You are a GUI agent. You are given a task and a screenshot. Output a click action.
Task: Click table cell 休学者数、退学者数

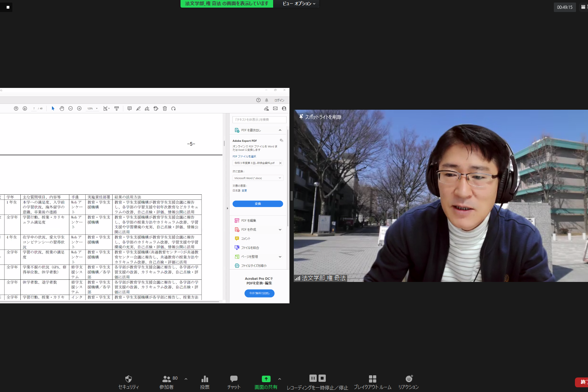tap(40, 282)
